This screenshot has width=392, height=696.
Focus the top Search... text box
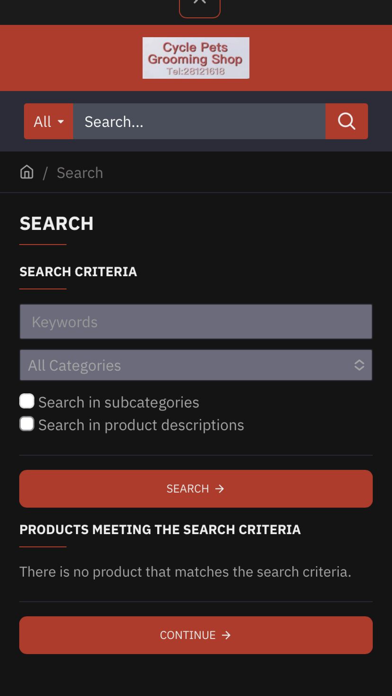(199, 121)
